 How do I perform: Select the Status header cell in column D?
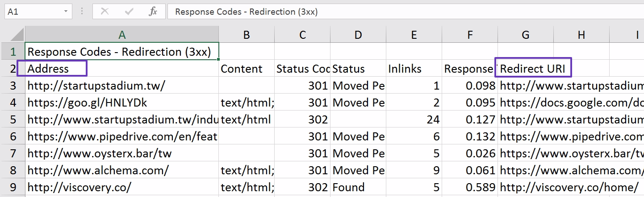(358, 68)
